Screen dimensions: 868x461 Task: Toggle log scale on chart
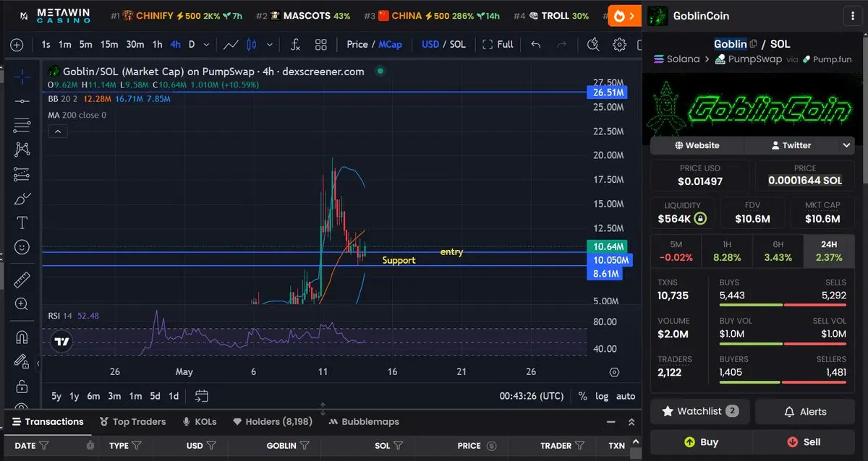[602, 396]
